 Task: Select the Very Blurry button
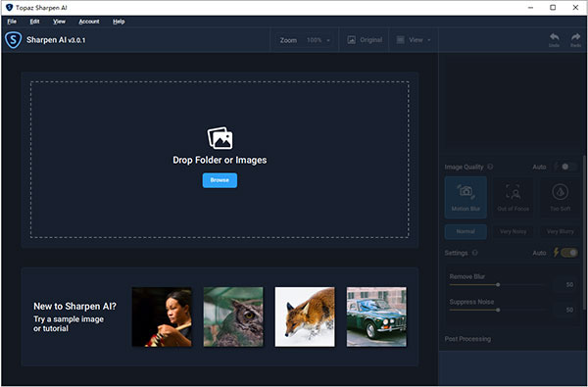(560, 232)
